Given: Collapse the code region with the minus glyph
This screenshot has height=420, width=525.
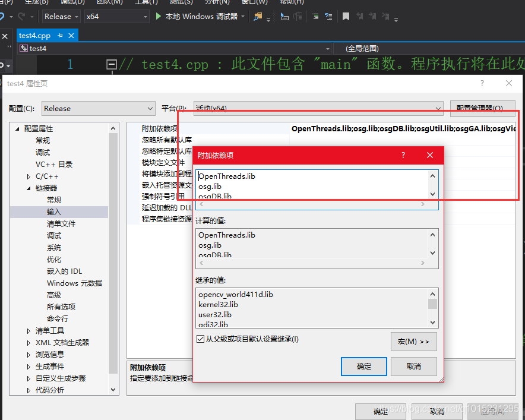Looking at the screenshot, I should (x=111, y=63).
